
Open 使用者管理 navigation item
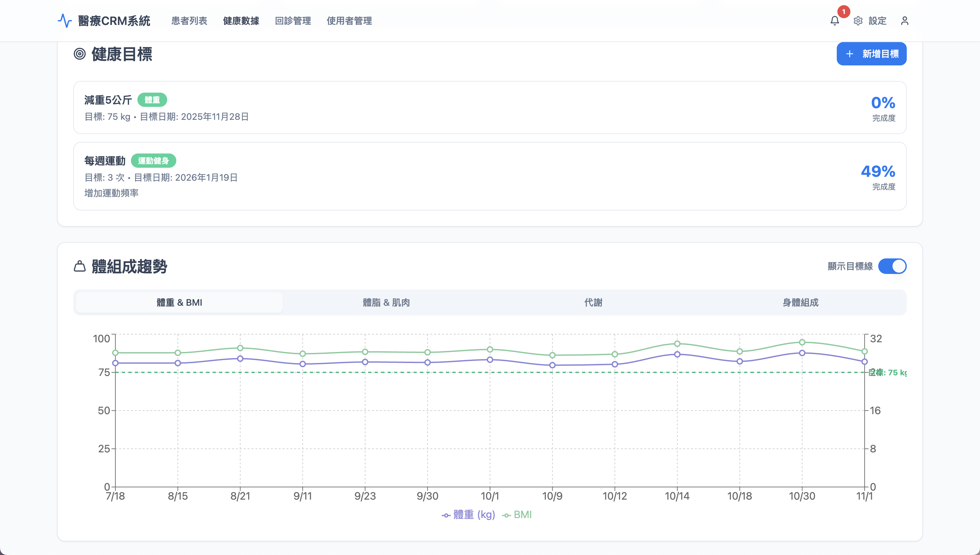pos(349,21)
